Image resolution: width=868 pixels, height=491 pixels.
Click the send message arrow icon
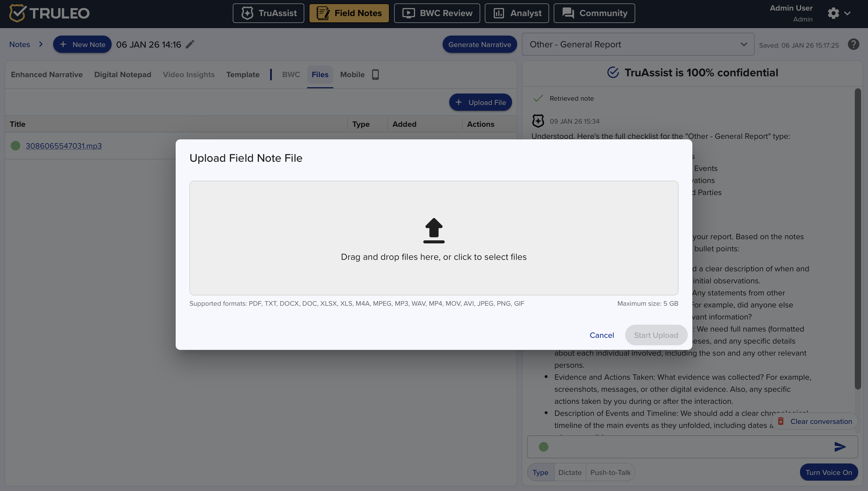coord(840,447)
